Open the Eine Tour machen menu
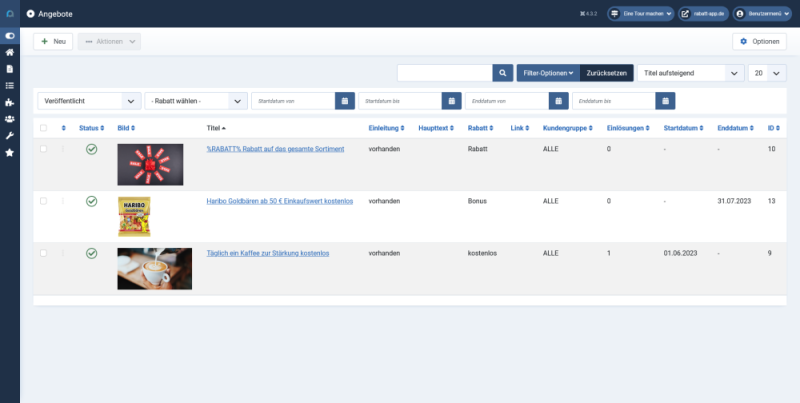The height and width of the screenshot is (403, 800). coord(640,14)
